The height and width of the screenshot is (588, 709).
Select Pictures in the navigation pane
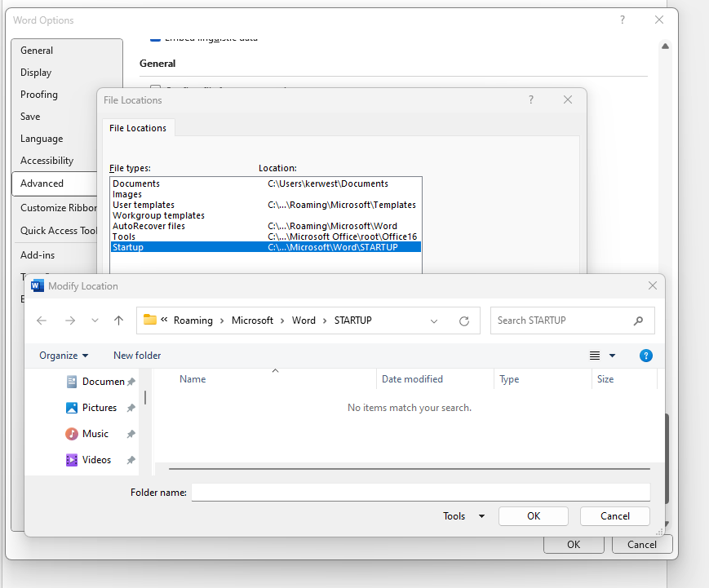click(99, 408)
